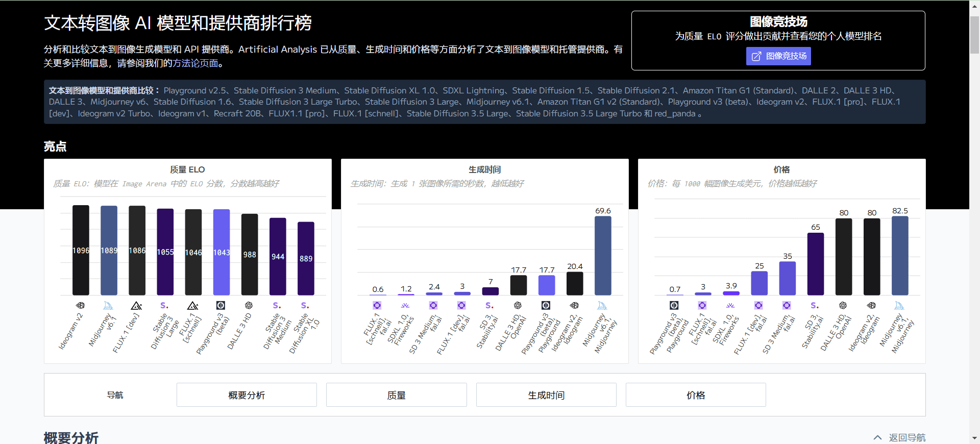
Task: Click Playground v3 icon in generation time chart
Action: [x=546, y=305]
